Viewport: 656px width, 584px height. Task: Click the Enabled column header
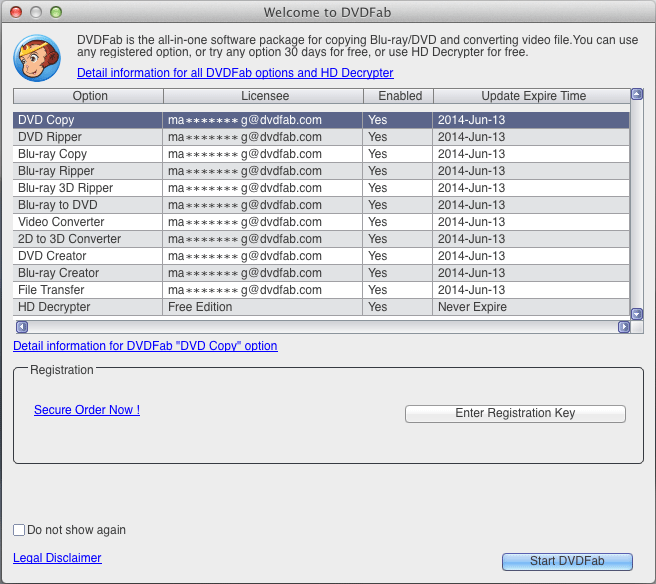[x=398, y=96]
